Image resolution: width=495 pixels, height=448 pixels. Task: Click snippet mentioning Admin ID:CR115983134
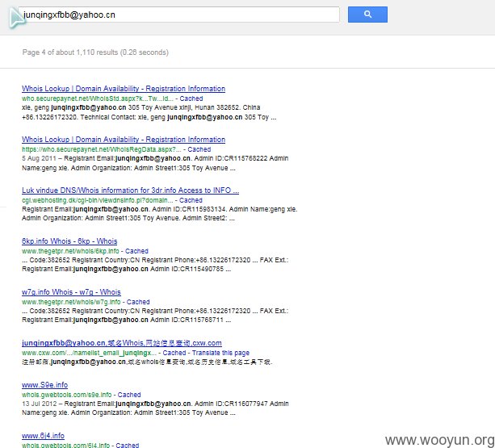[x=160, y=214]
